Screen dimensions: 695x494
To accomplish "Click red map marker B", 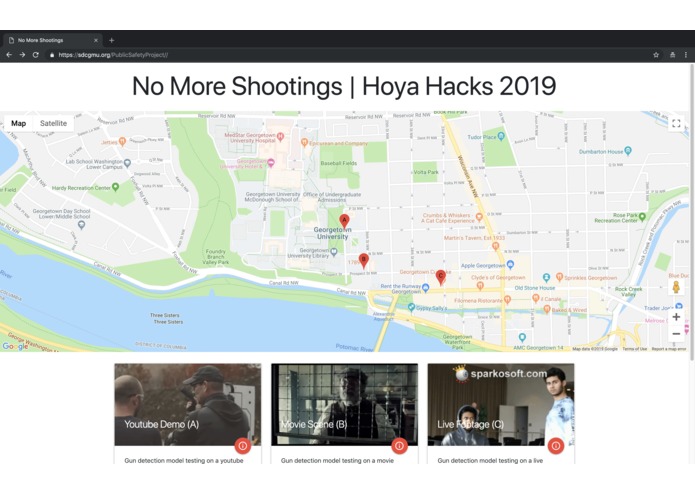I will click(x=363, y=261).
